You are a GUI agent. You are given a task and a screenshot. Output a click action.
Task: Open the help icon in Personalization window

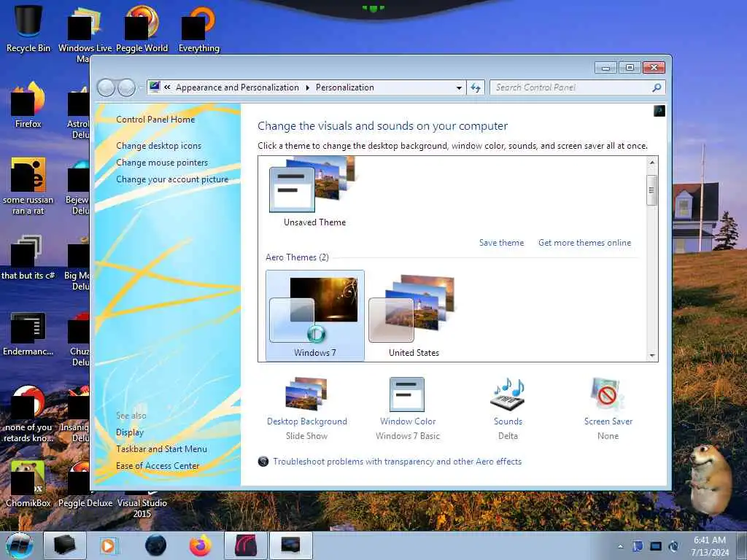click(659, 111)
